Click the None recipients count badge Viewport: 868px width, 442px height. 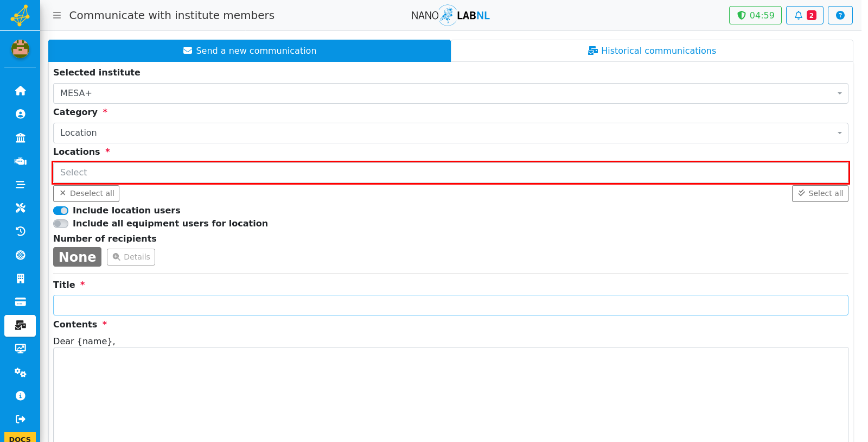[x=77, y=257]
